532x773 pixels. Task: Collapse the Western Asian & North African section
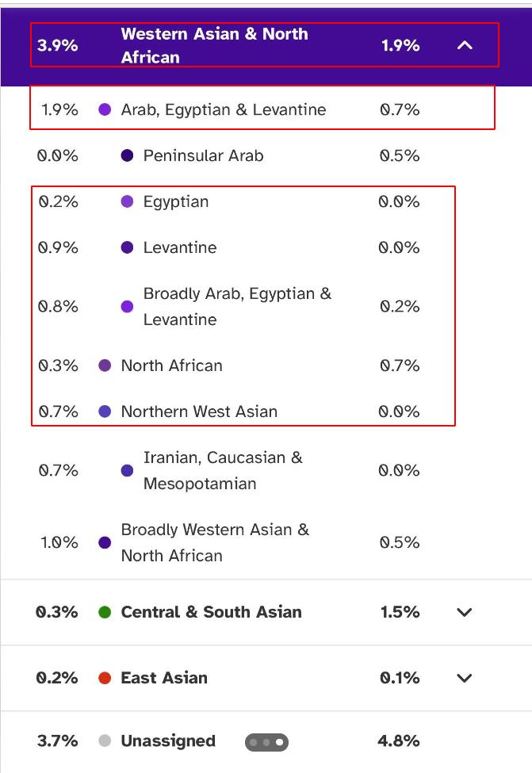pos(465,45)
